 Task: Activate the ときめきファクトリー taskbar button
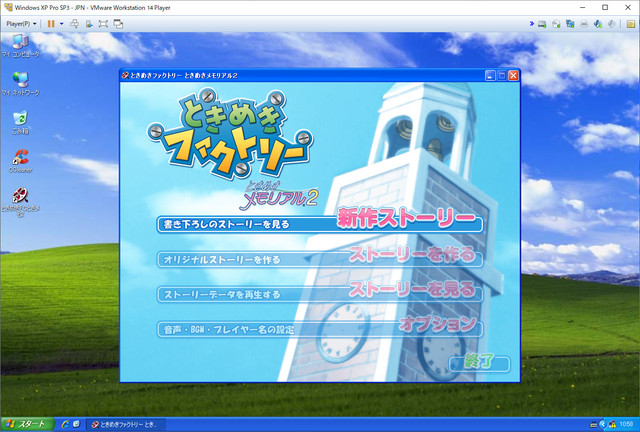coord(126,424)
